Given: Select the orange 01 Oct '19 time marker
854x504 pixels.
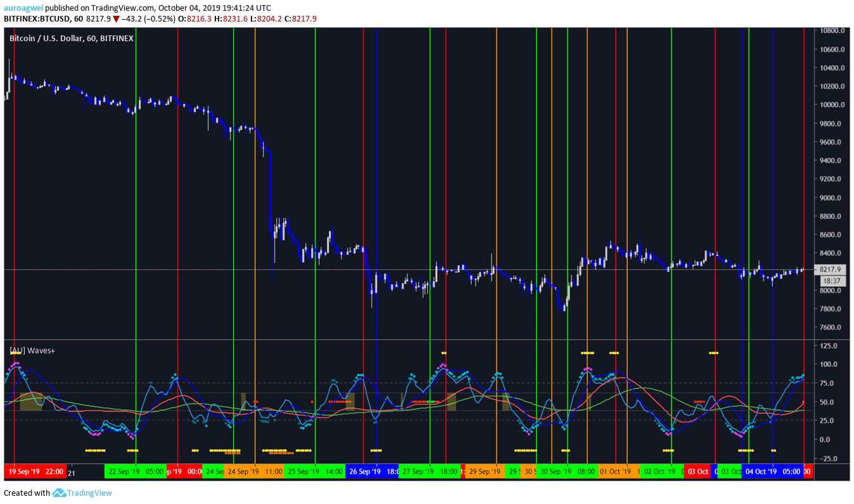Looking at the screenshot, I should point(618,471).
